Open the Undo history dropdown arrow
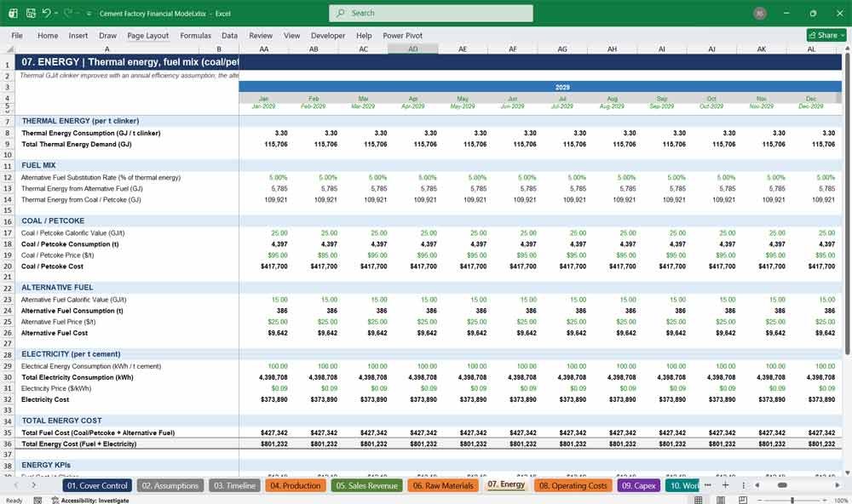Image resolution: width=852 pixels, height=504 pixels. tap(56, 14)
